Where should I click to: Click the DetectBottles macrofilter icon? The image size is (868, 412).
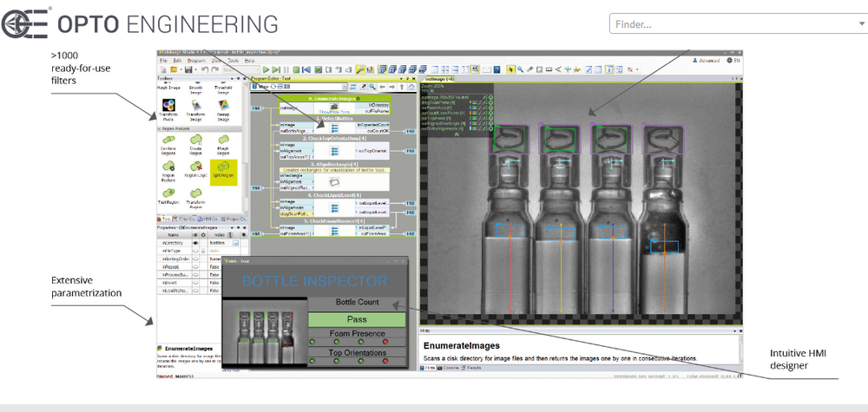[334, 128]
